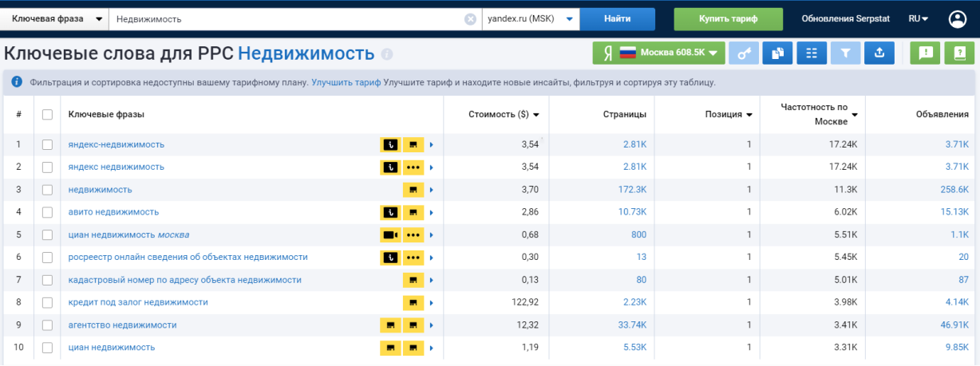Toggle the select-all checkbox in table header
The height and width of the screenshot is (366, 980).
click(47, 115)
